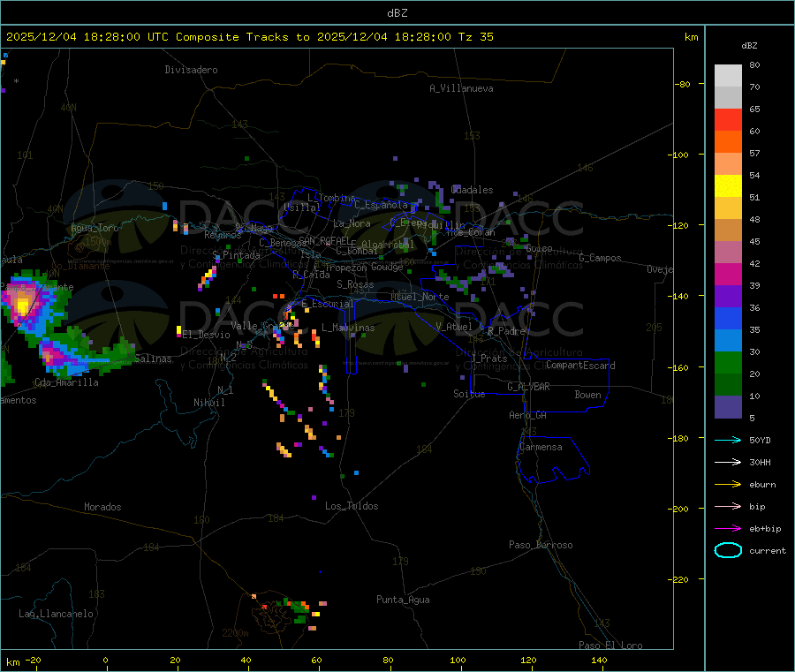795x672 pixels.
Task: Pick the dark green 10-20 dBZ swatch
Action: tap(728, 385)
